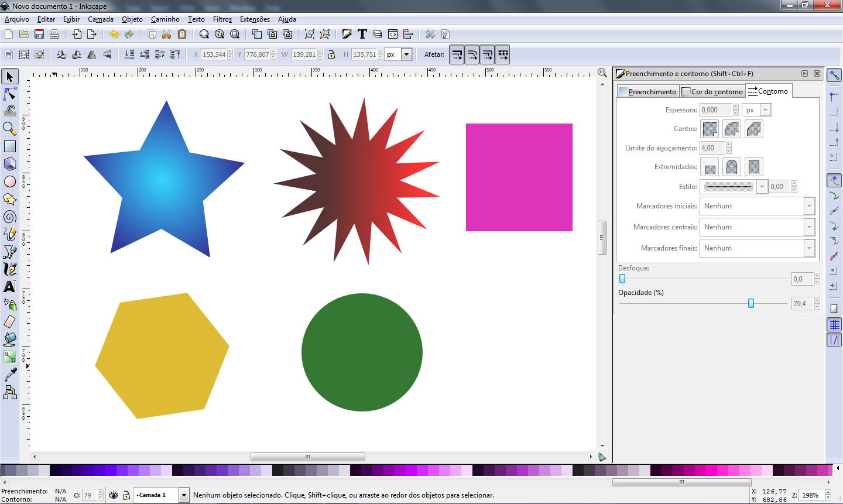Open the Extensões menu
This screenshot has height=504, width=843.
pyautogui.click(x=255, y=19)
